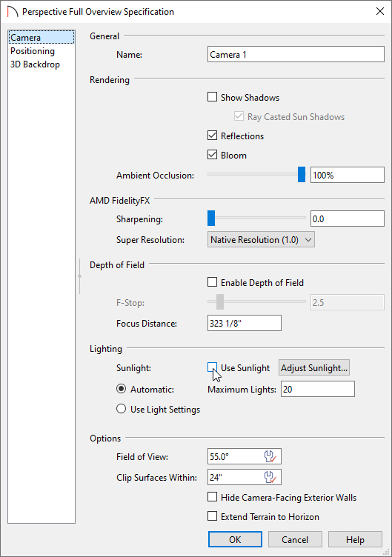Click the Sharpening slider handle
This screenshot has width=392, height=557.
coord(211,218)
